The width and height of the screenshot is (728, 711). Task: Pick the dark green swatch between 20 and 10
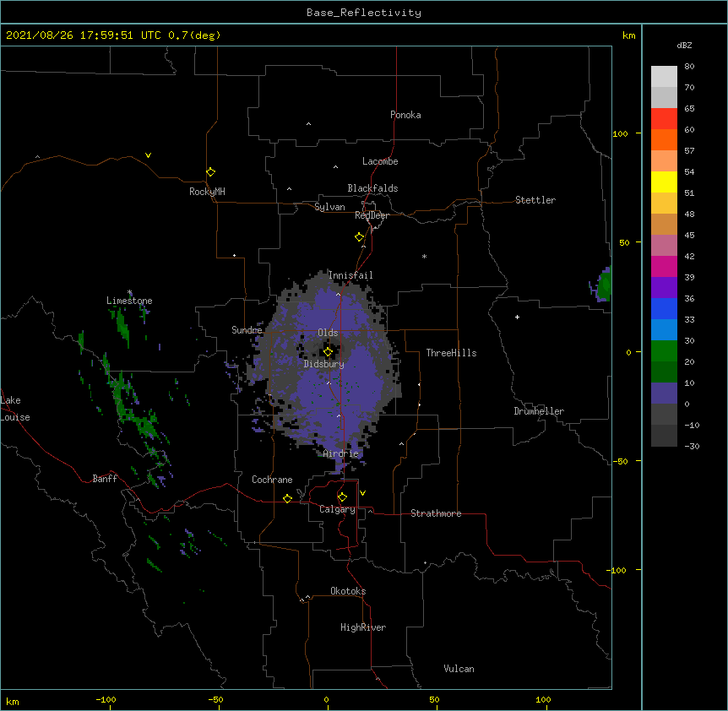664,372
